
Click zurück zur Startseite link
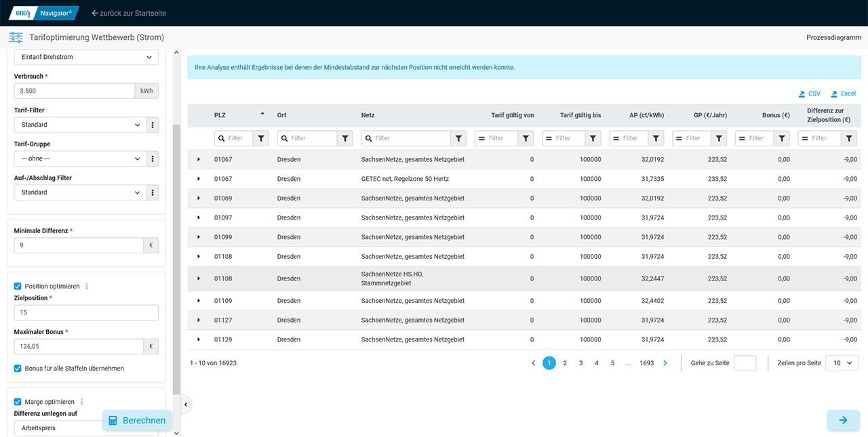tap(129, 13)
